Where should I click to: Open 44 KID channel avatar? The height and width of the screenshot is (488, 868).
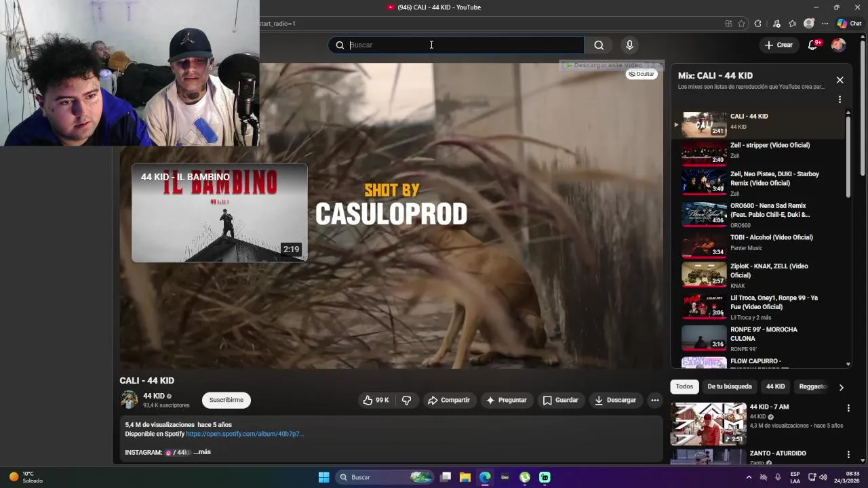pos(129,400)
